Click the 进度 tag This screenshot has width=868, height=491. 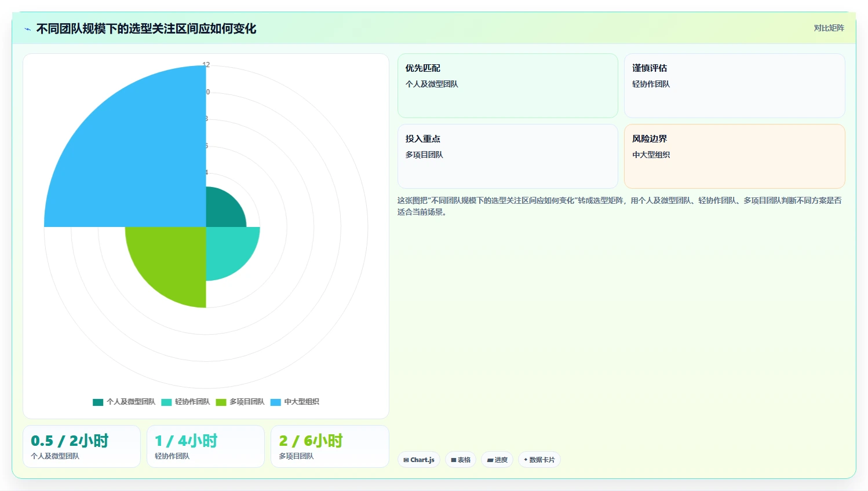497,460
